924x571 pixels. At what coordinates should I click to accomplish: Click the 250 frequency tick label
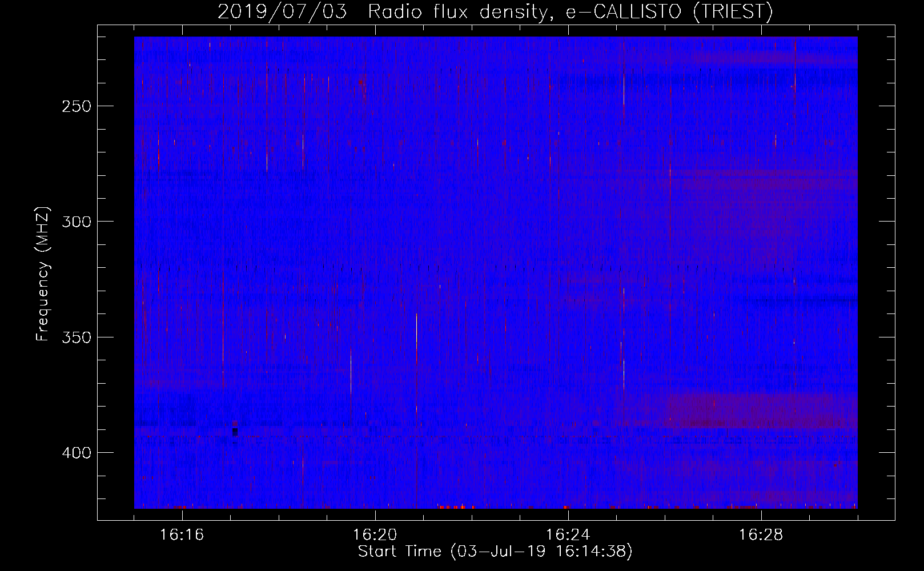tap(77, 107)
